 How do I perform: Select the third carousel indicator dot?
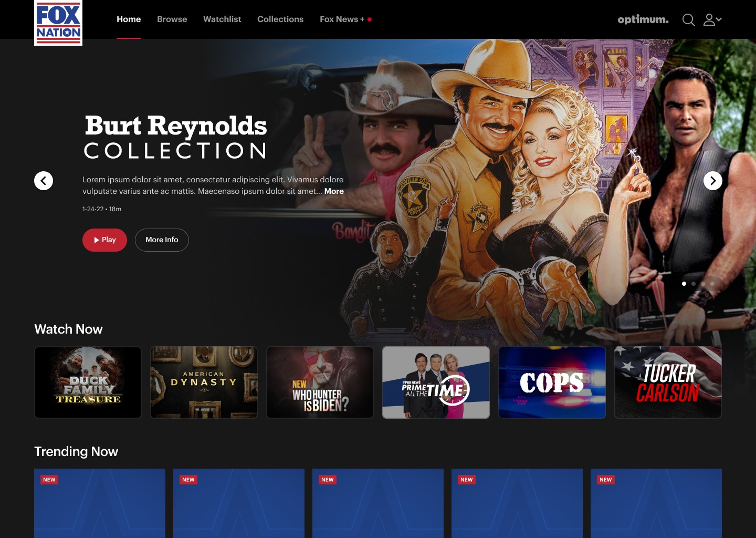click(703, 284)
